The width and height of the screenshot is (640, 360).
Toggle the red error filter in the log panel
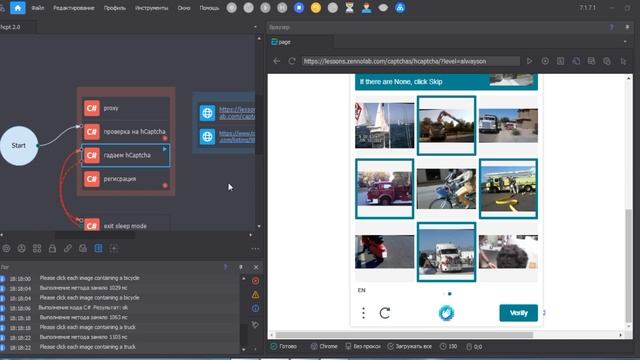256,281
